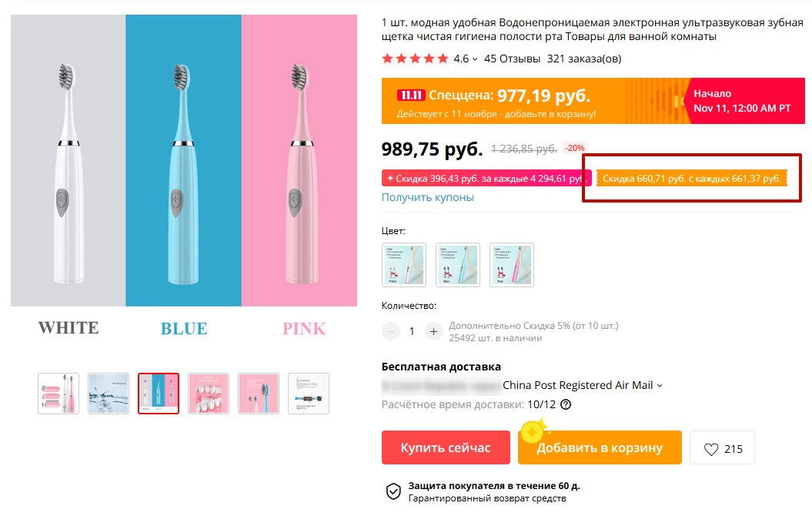Click the five-star rating icons
The image size is (812, 516).
pyautogui.click(x=415, y=59)
